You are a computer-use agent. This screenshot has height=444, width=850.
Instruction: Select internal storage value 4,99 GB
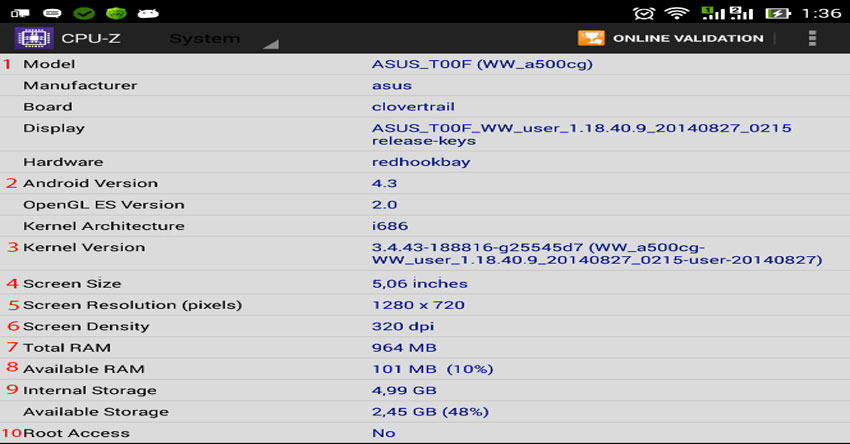(x=404, y=390)
